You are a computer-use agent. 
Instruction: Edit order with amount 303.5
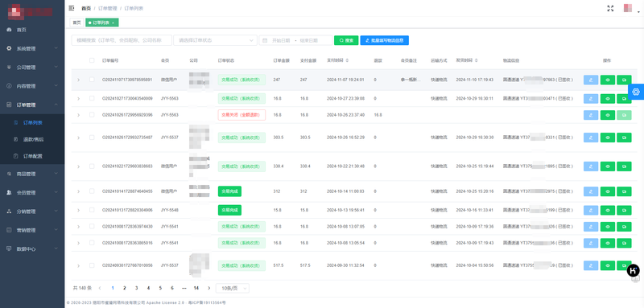(591, 138)
